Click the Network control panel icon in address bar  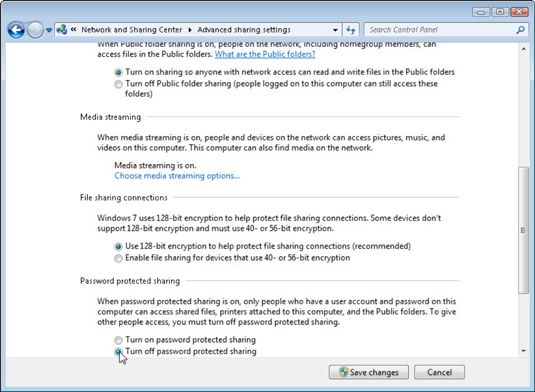[x=62, y=30]
